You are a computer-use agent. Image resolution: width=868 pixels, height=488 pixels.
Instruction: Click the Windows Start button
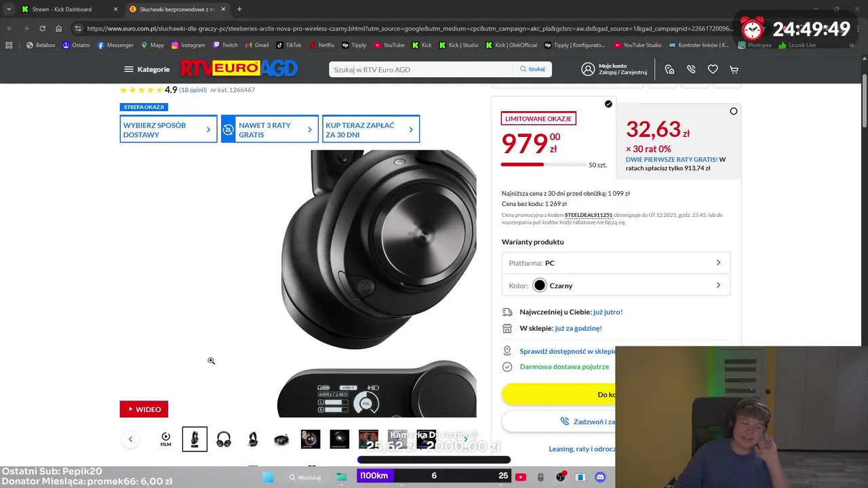click(x=268, y=476)
